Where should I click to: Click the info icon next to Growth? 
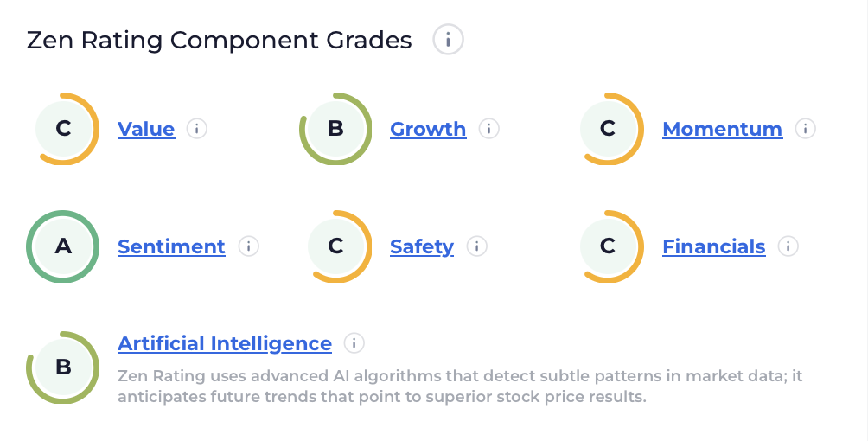pyautogui.click(x=488, y=129)
